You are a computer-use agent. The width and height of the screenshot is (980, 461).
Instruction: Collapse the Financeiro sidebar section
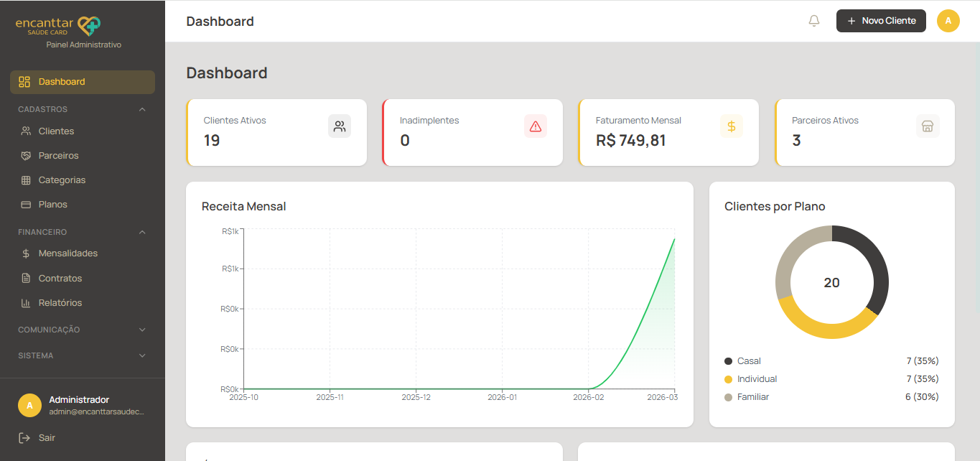coord(142,232)
